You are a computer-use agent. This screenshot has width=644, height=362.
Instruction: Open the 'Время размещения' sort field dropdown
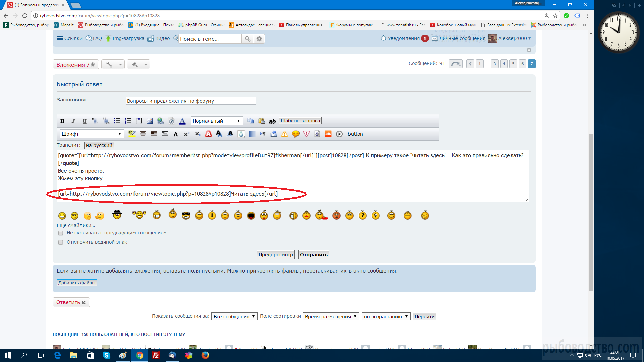coord(330,317)
